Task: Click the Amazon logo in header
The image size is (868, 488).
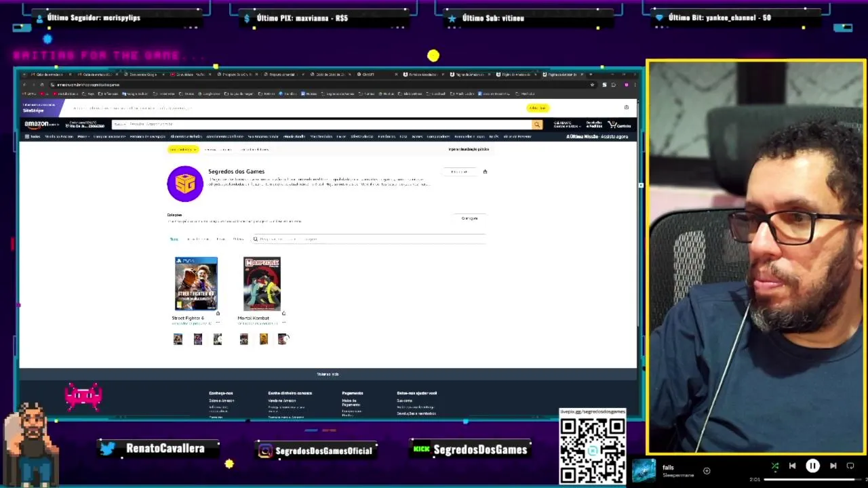Action: 41,125
